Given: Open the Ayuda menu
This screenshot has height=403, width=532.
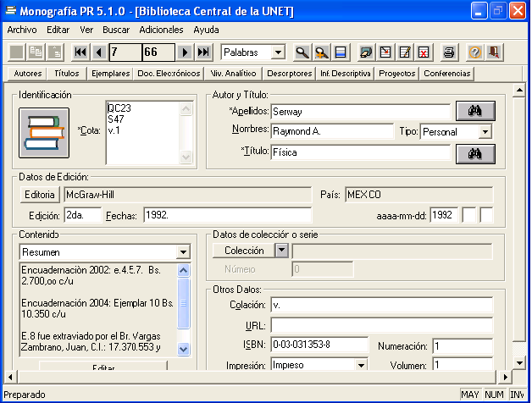Looking at the screenshot, I should pyautogui.click(x=206, y=30).
